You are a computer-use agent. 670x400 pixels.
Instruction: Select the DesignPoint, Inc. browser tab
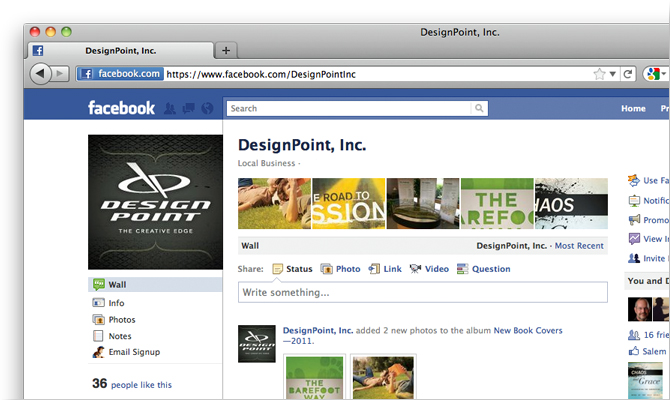coord(120,50)
